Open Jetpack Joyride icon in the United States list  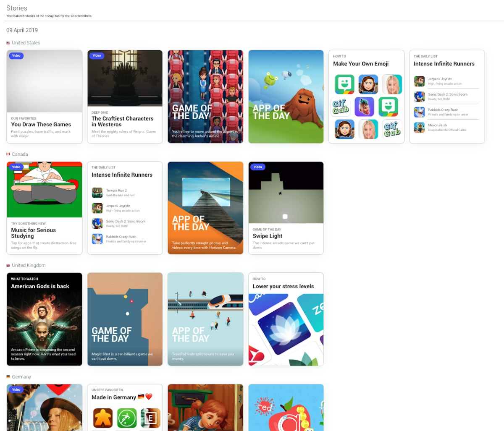[x=419, y=81]
